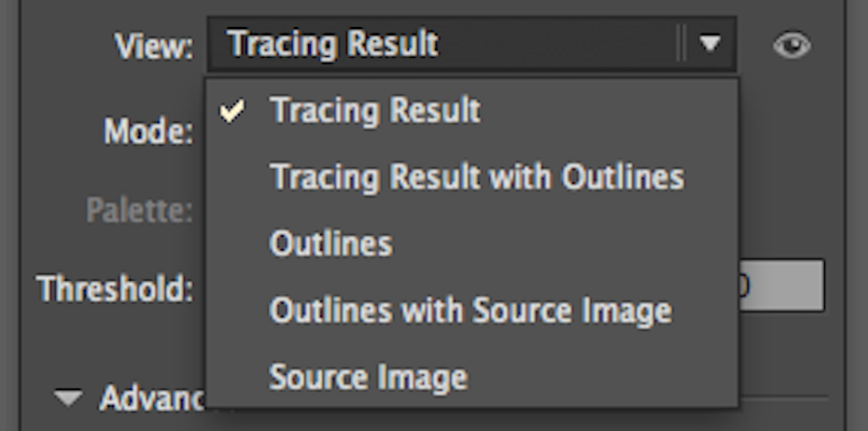This screenshot has height=431, width=868.
Task: Click the Advanced section label
Action: 151,398
